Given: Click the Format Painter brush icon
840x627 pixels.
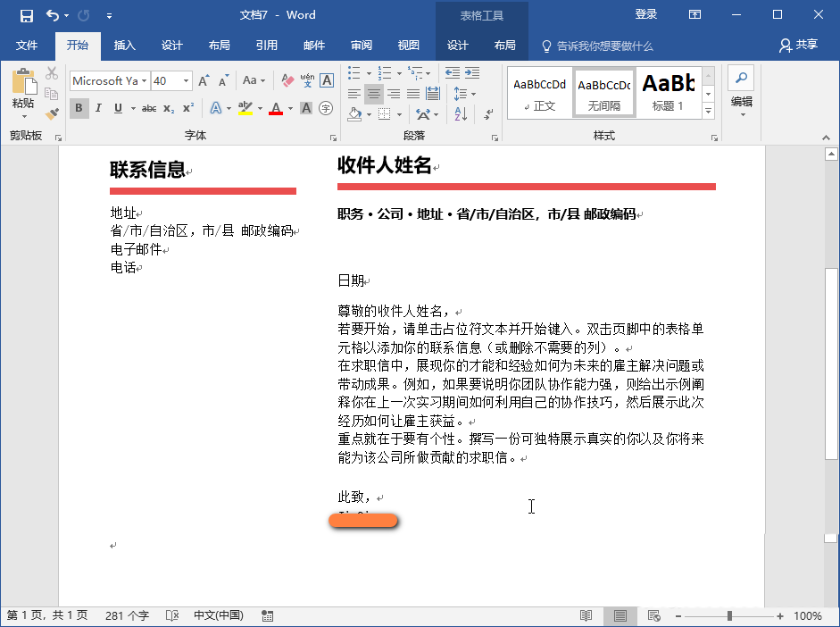Looking at the screenshot, I should coord(52,113).
